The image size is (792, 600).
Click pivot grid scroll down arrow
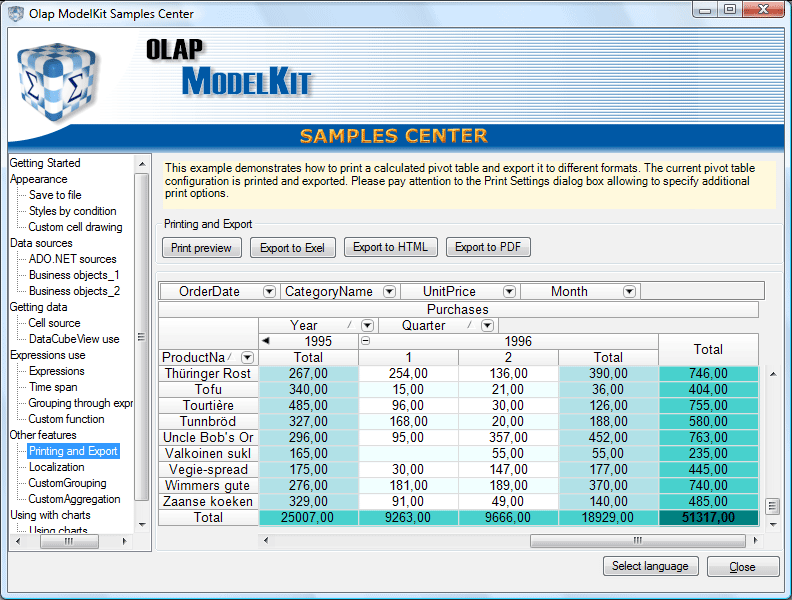[773, 525]
